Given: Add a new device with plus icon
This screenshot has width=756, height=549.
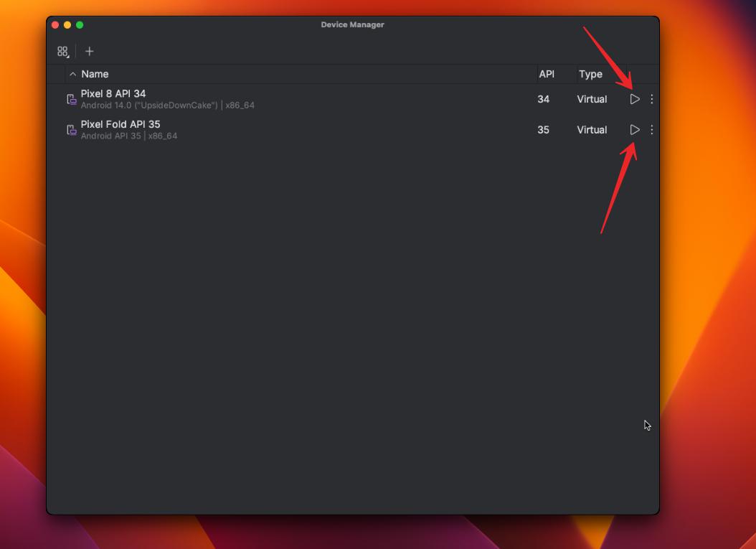Looking at the screenshot, I should (89, 51).
